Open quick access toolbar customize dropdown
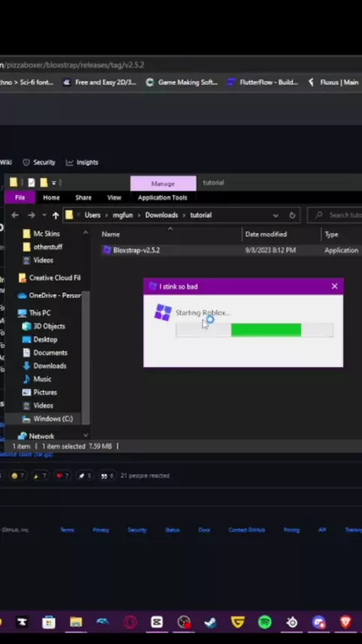The image size is (362, 644). point(54,182)
